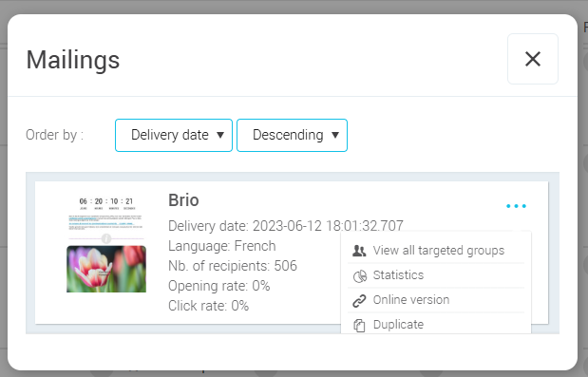Screen dimensions: 588x377
Task: Click the Brio mailing title
Action: pyautogui.click(x=183, y=200)
